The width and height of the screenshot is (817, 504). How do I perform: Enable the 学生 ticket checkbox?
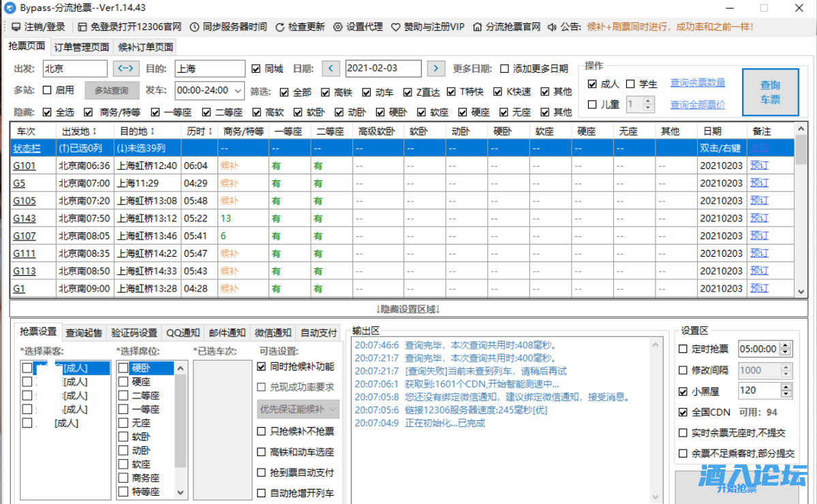(x=630, y=84)
